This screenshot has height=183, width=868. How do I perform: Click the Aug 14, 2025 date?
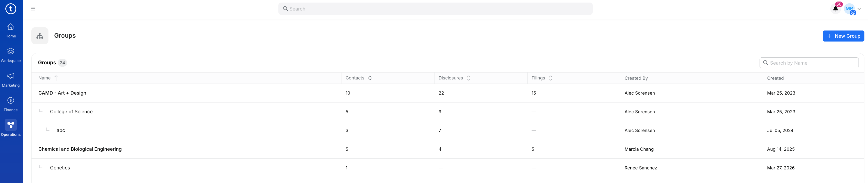click(781, 149)
